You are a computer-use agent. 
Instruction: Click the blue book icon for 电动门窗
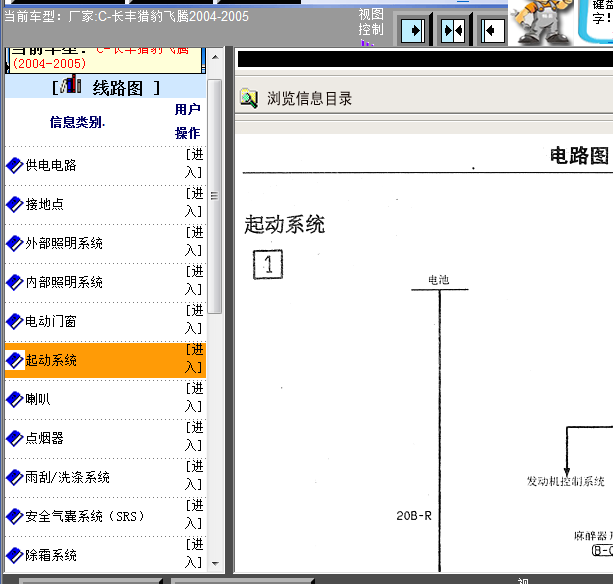pyautogui.click(x=15, y=321)
